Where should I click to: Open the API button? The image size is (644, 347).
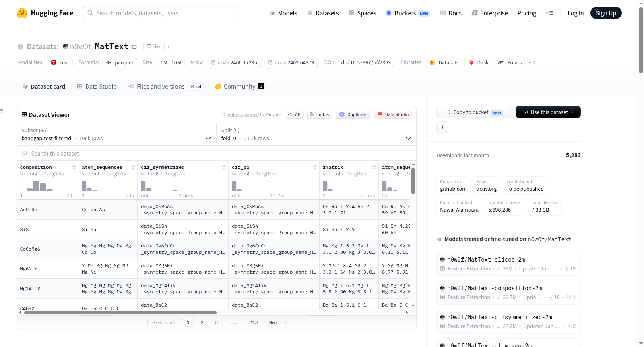tap(295, 114)
